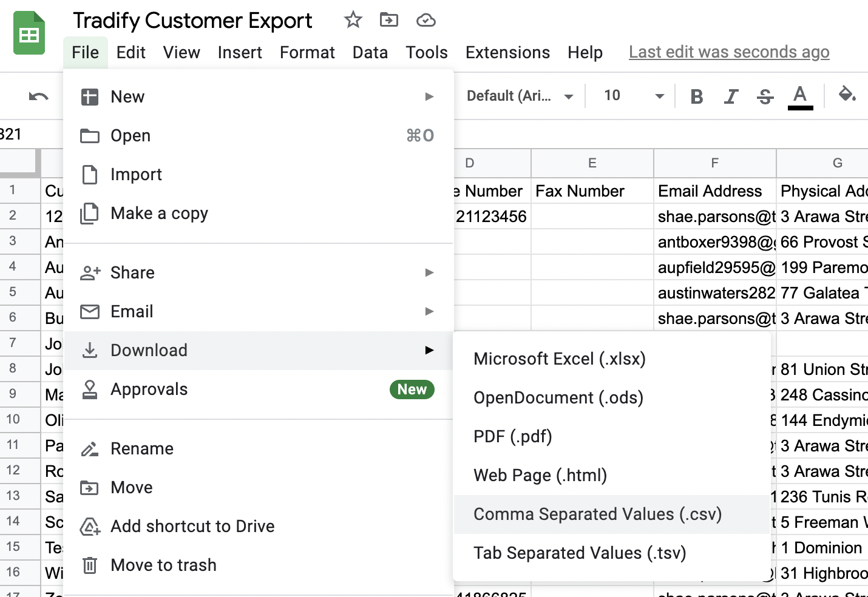
Task: Click the document title Tradify Customer Export
Action: [192, 21]
